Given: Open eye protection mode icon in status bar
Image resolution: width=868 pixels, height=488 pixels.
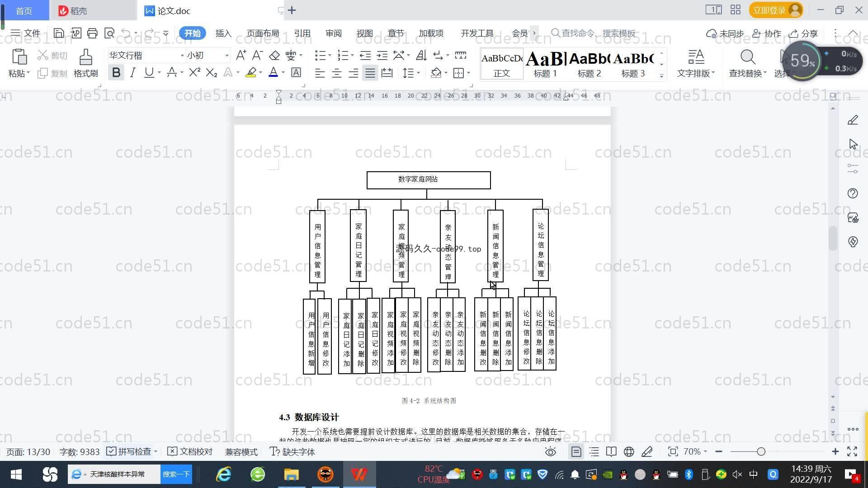Looking at the screenshot, I should pyautogui.click(x=550, y=452).
